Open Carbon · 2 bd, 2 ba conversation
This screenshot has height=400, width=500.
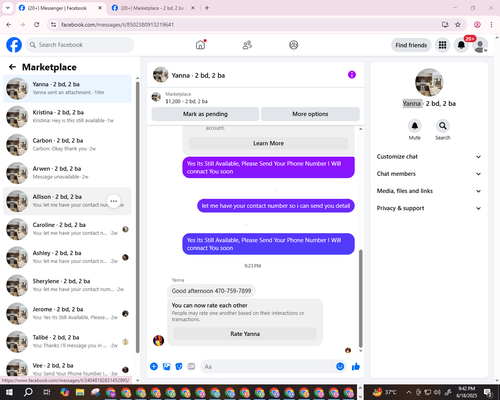click(x=67, y=145)
